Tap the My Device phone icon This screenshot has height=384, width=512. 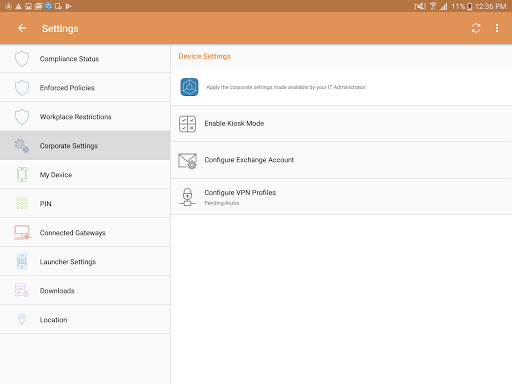click(22, 175)
